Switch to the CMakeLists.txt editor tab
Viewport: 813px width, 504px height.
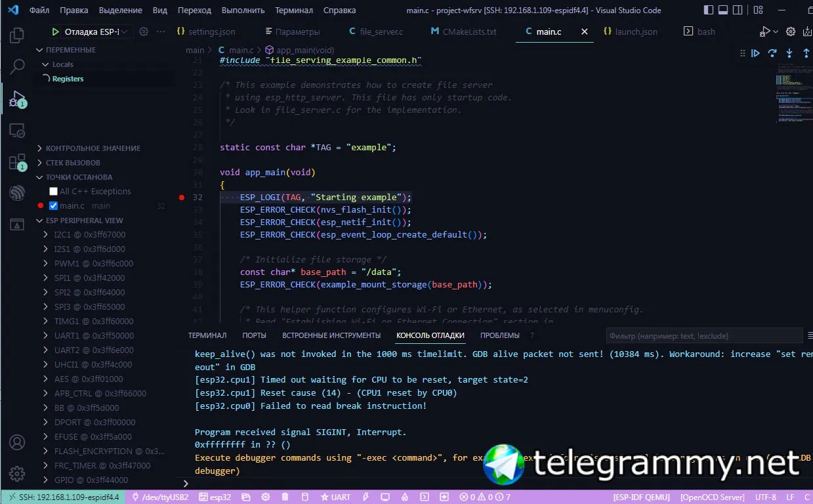pyautogui.click(x=463, y=31)
